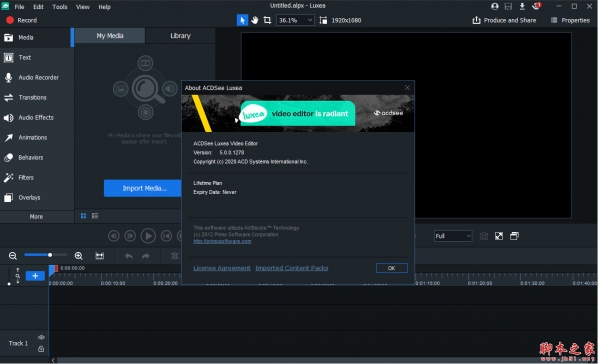Open the Imported Content Packs link
This screenshot has width=600, height=364.
292,268
